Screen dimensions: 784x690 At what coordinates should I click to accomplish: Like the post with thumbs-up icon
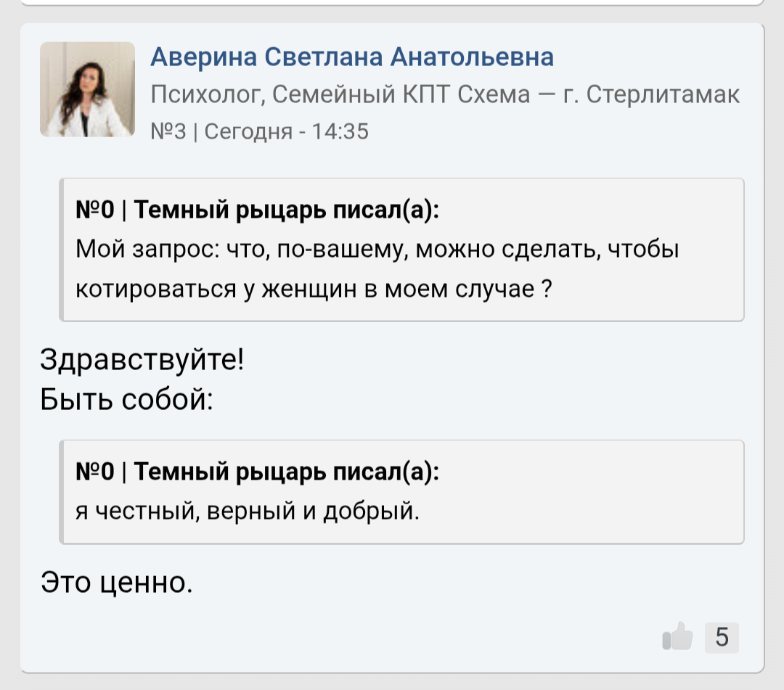(x=677, y=636)
